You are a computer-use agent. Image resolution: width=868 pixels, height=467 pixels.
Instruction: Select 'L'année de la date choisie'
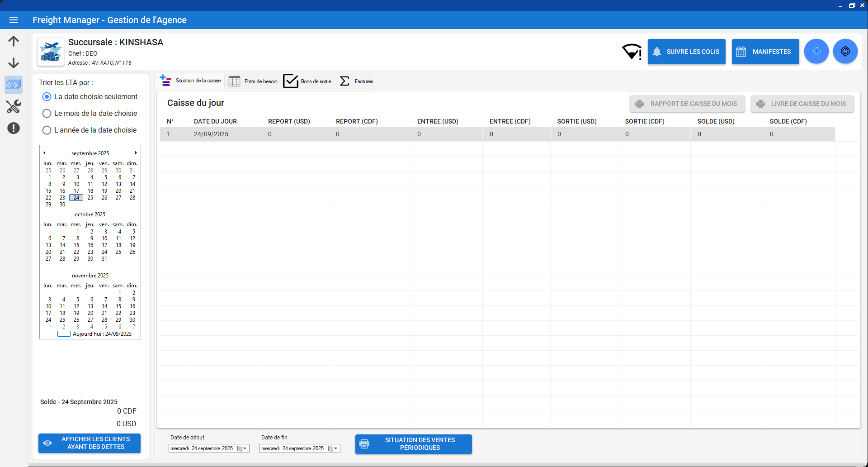pyautogui.click(x=47, y=130)
